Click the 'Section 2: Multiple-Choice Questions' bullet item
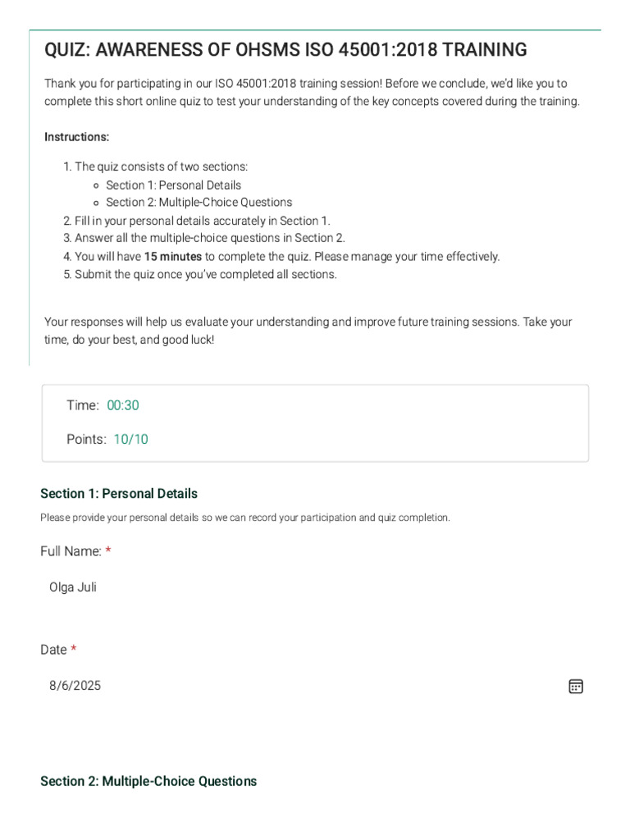 pyautogui.click(x=199, y=203)
